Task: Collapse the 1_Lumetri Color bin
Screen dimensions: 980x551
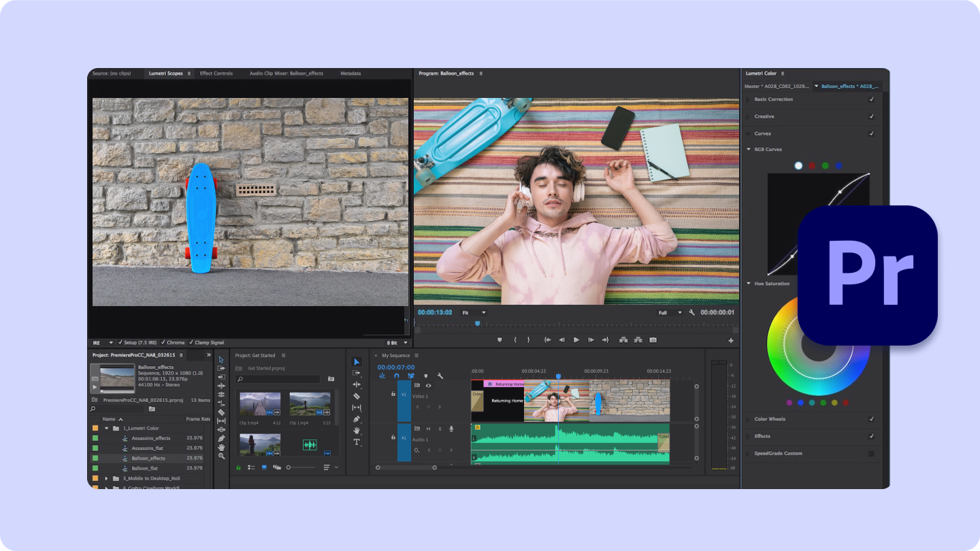Action: [106, 428]
